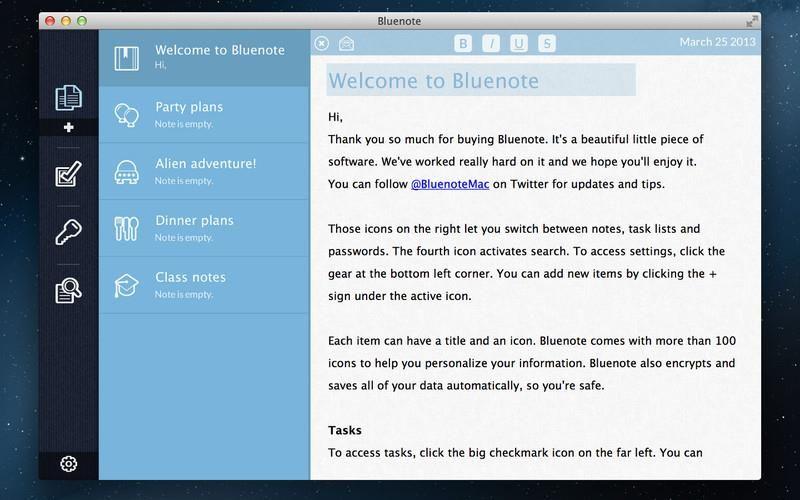Switch to the Tasks checklist section

(x=68, y=174)
